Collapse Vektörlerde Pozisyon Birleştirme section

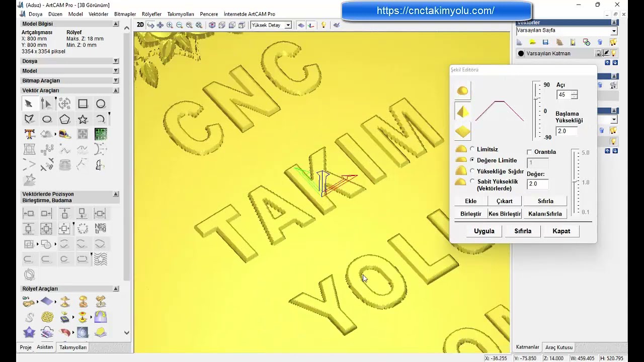point(116,194)
